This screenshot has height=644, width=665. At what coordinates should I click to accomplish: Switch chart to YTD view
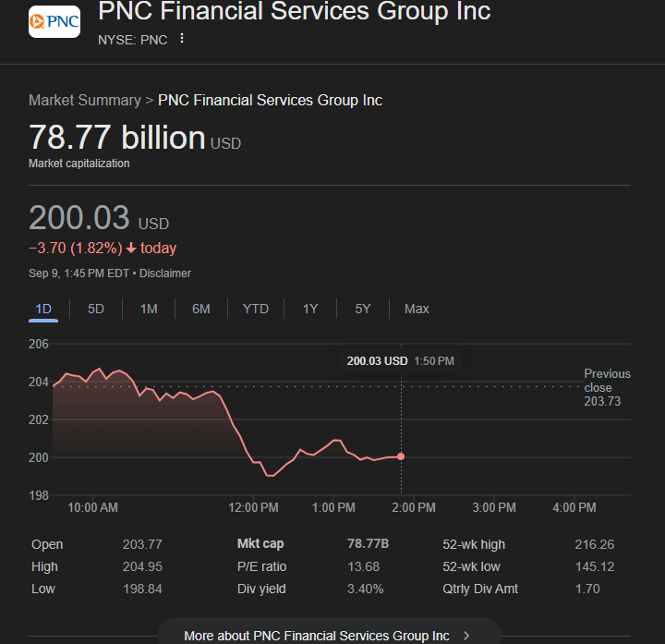pos(256,309)
